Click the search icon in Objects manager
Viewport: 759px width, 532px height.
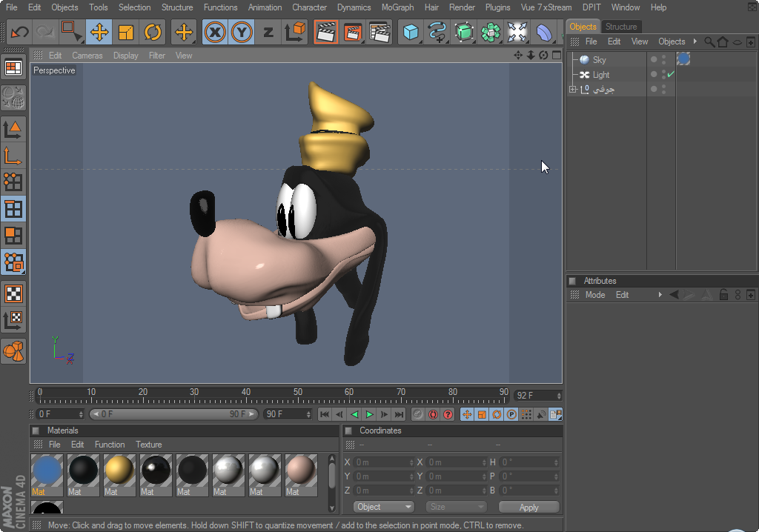click(709, 41)
